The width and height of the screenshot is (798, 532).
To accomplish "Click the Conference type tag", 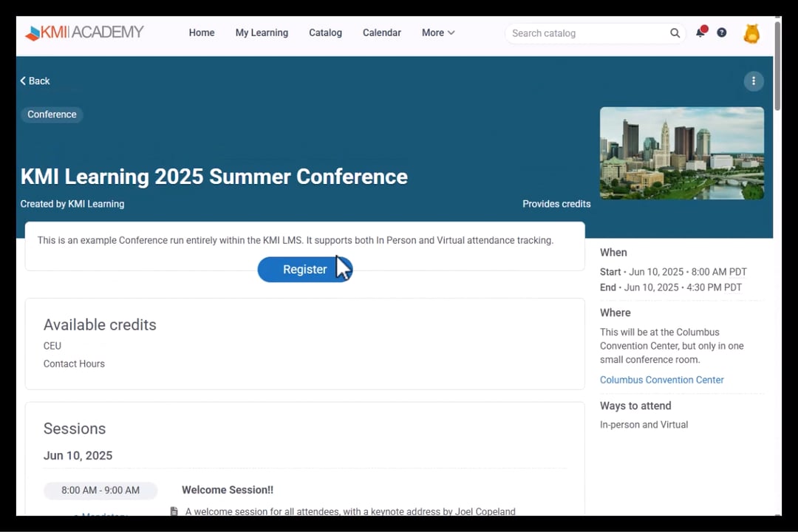I will point(52,115).
